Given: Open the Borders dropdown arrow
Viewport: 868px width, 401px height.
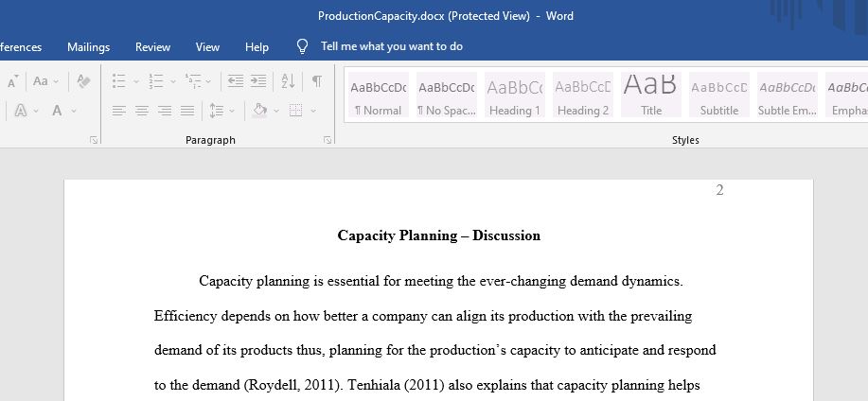Looking at the screenshot, I should click(313, 112).
